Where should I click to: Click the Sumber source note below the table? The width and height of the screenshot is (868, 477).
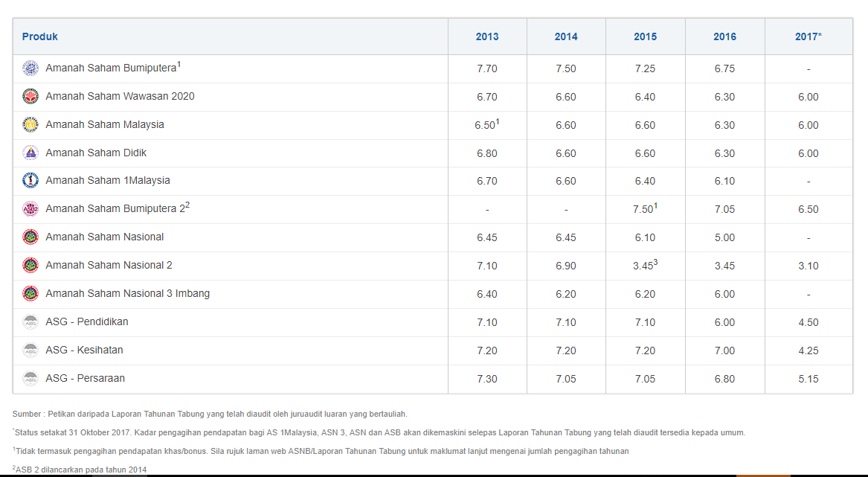click(210, 414)
